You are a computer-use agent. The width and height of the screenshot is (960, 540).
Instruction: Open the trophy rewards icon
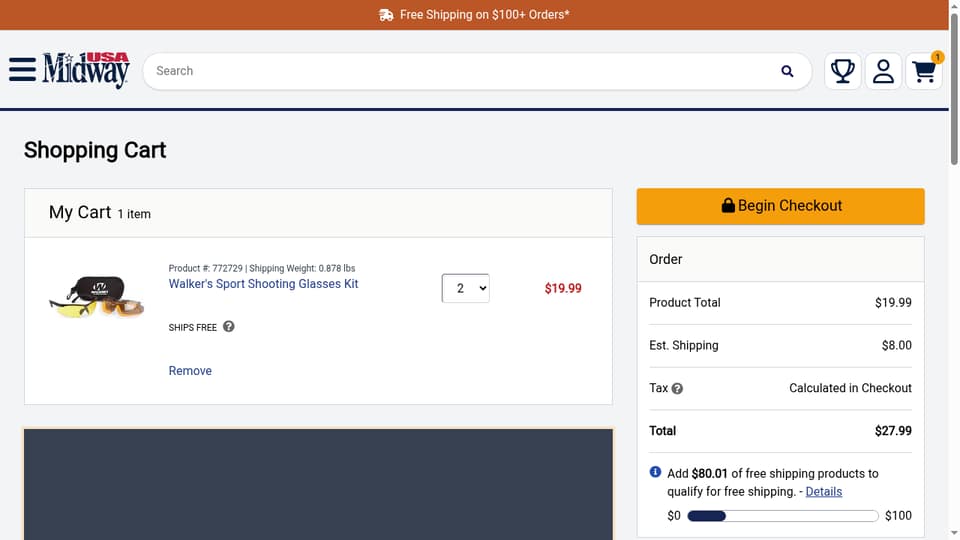(x=842, y=71)
